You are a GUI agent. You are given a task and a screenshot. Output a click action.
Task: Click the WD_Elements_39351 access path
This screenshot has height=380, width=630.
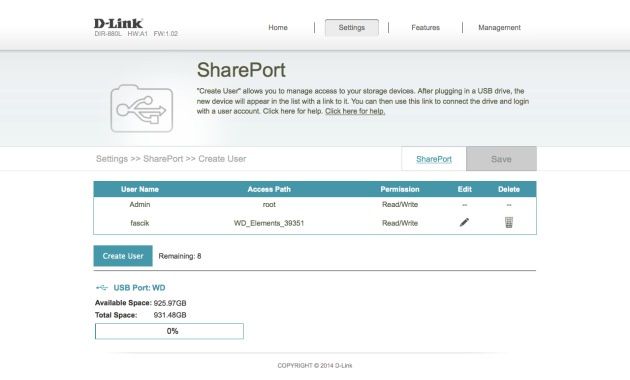pyautogui.click(x=269, y=223)
